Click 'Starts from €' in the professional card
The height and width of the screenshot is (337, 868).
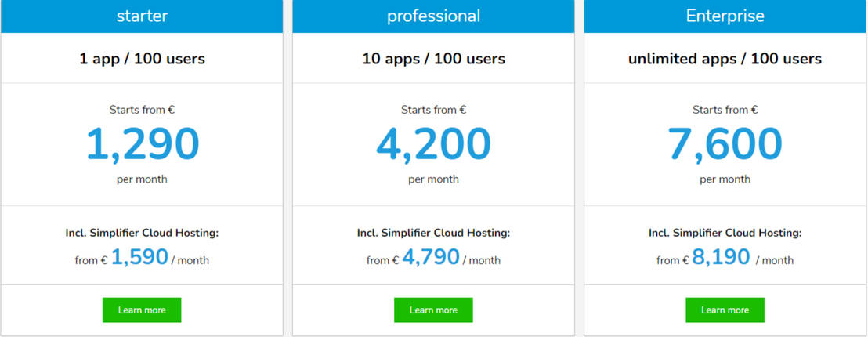(433, 110)
